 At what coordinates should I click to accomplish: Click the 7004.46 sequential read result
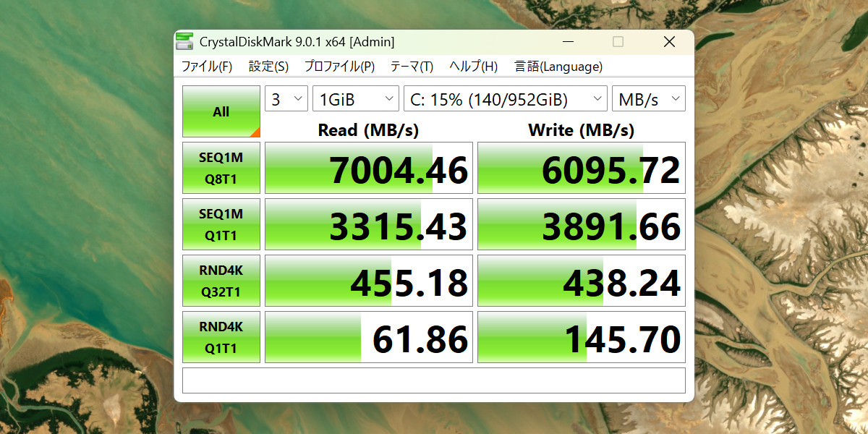click(369, 168)
